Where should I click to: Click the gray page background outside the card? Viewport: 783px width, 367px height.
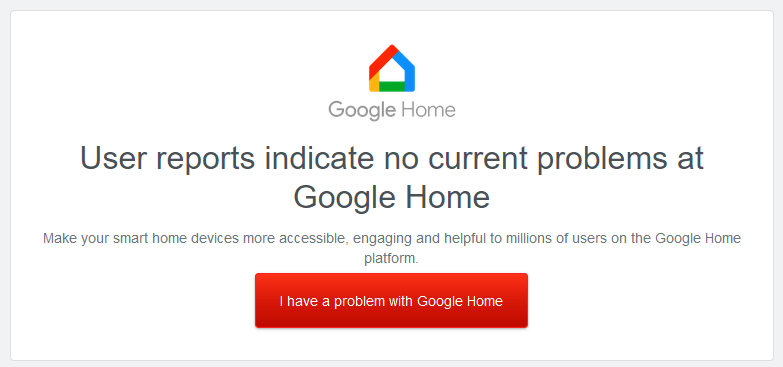pyautogui.click(x=392, y=4)
